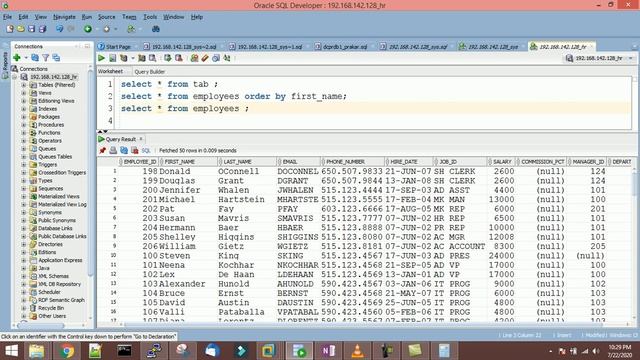Click the Clear eraser icon
Image resolution: width=640 pixels, height=360 pixels.
coord(205,58)
